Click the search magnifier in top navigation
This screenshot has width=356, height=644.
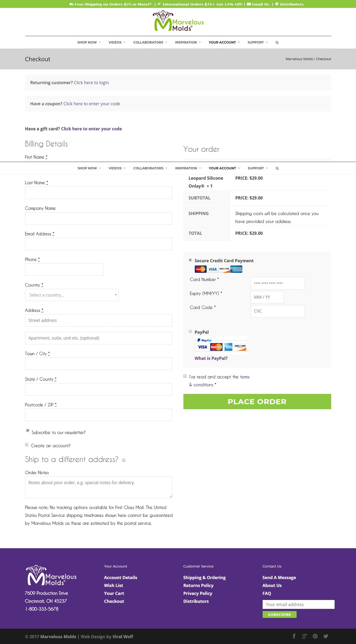(277, 42)
